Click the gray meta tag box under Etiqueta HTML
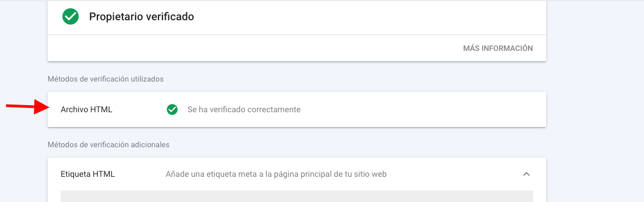644x202 pixels. pos(296,196)
